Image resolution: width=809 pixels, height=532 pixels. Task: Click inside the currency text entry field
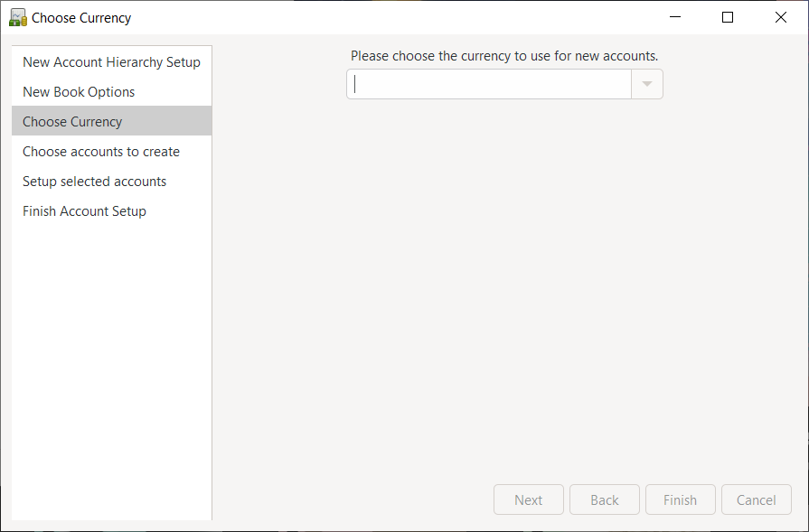tap(488, 84)
